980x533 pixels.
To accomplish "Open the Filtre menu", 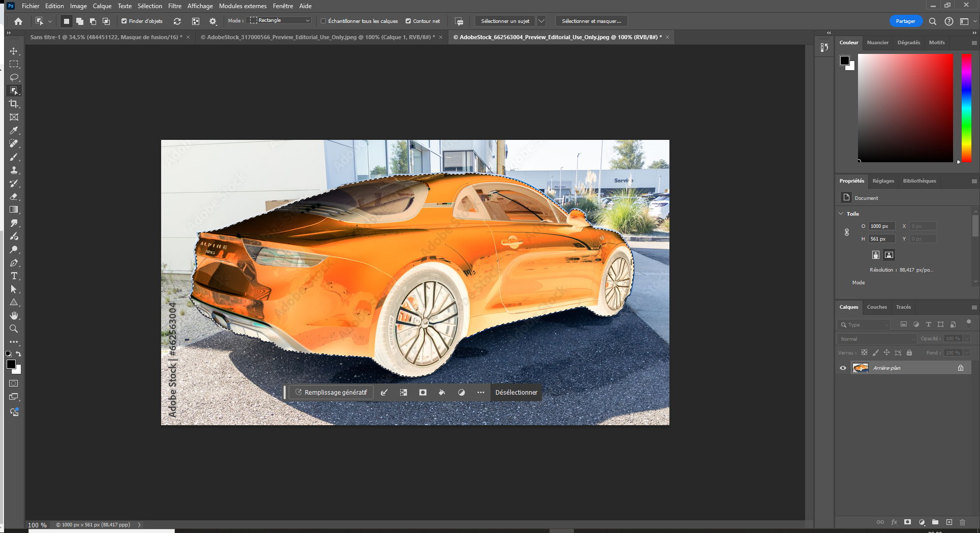I will coord(175,6).
